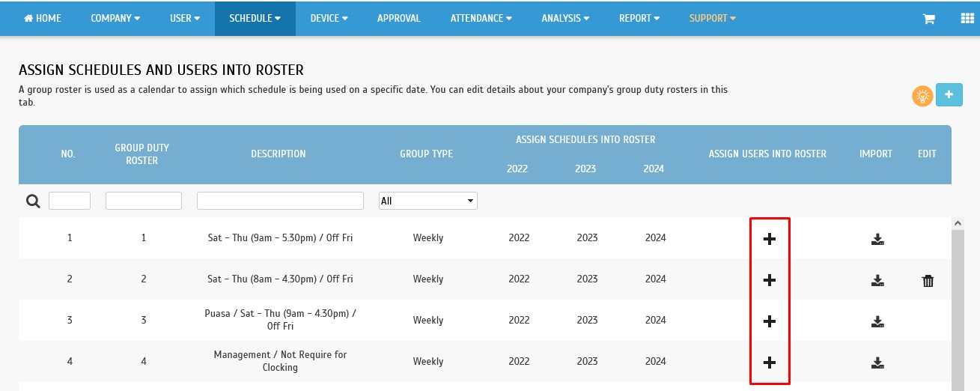Open the SCHEDULE menu
The width and height of the screenshot is (980, 391).
point(255,18)
